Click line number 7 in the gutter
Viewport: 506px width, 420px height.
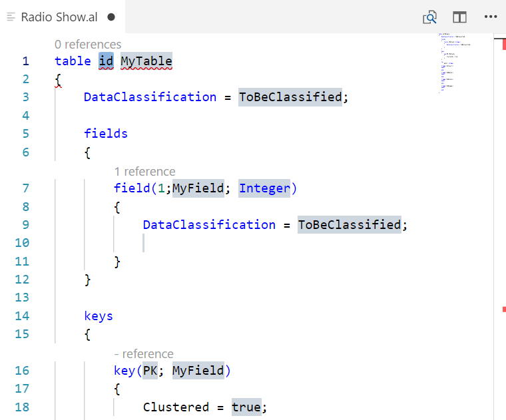26,188
